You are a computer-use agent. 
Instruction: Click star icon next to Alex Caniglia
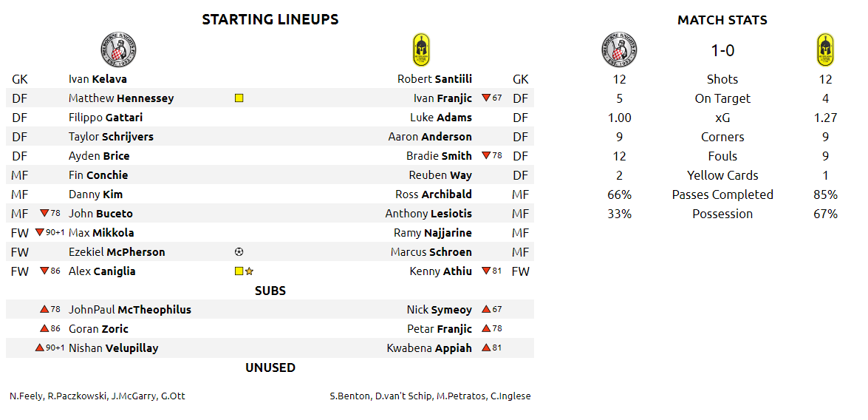[x=249, y=271]
